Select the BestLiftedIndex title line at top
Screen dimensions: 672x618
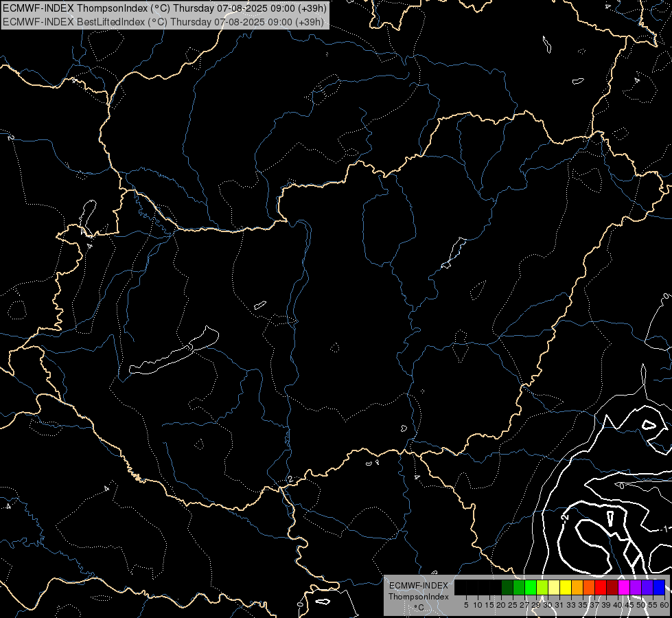tap(163, 22)
